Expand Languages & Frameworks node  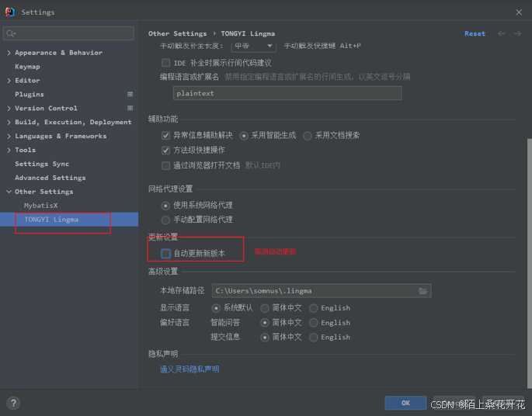click(9, 137)
